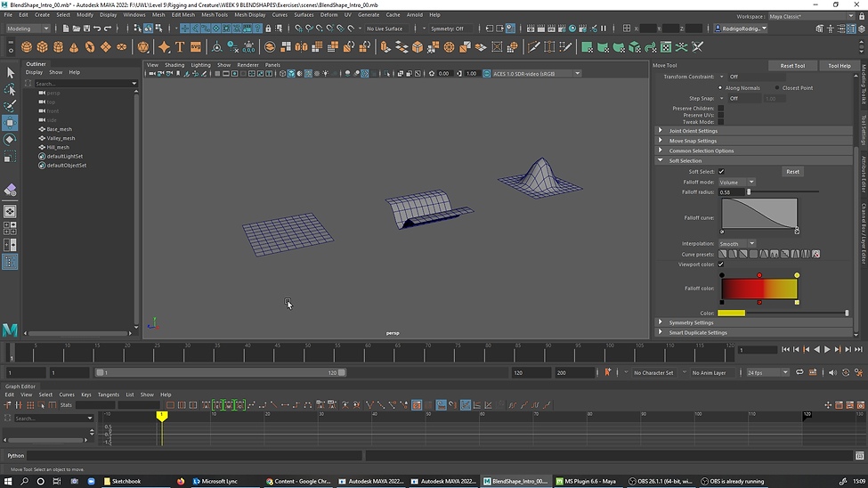This screenshot has width=868, height=488.
Task: Click the yellow Color swatch
Action: (x=731, y=313)
